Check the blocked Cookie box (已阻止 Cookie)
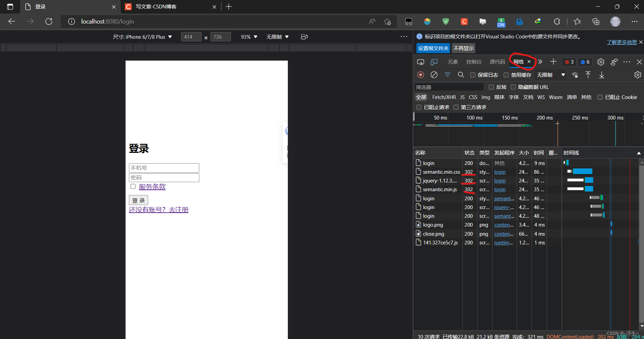 [600, 97]
